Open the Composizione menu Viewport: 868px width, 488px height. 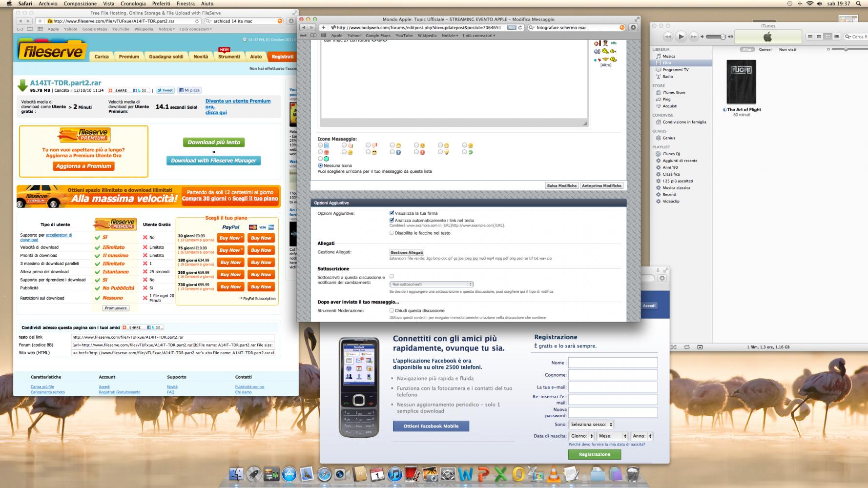click(80, 3)
